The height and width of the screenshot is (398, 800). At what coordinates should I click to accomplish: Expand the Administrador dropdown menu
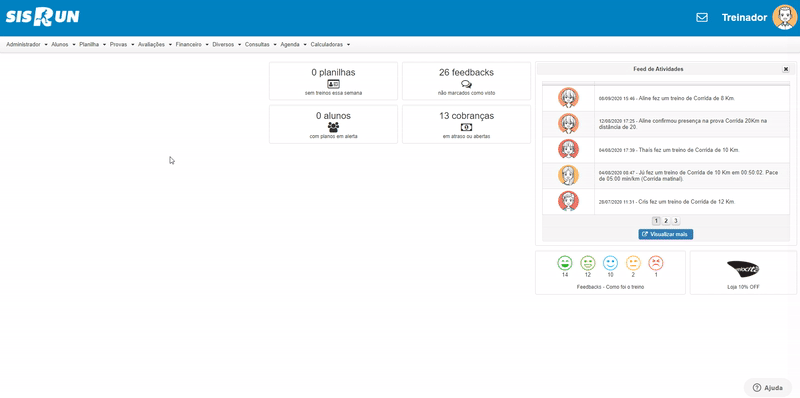[27, 45]
